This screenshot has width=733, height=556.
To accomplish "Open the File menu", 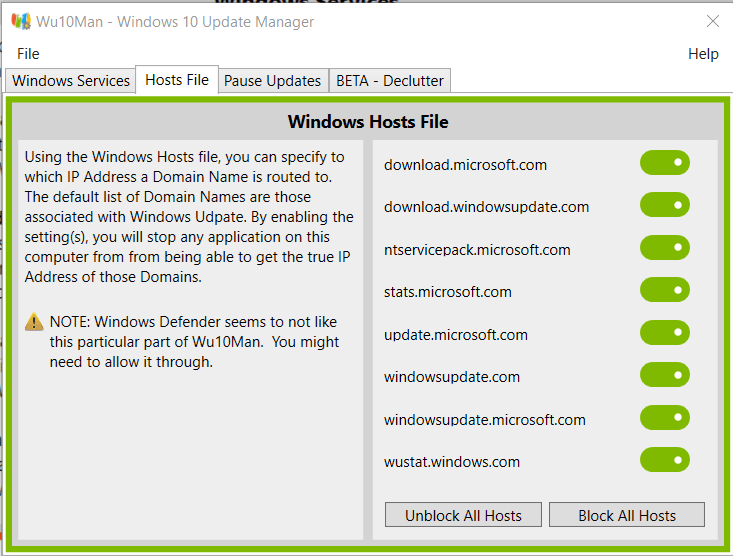I will point(28,54).
